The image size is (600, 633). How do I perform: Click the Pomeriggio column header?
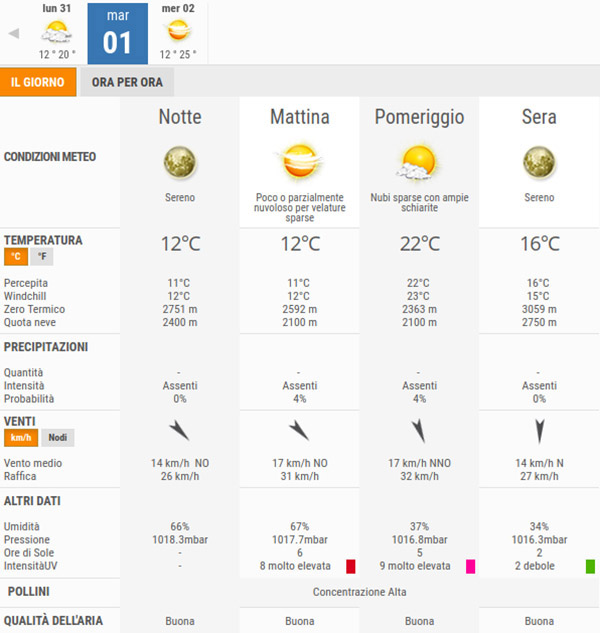(420, 118)
